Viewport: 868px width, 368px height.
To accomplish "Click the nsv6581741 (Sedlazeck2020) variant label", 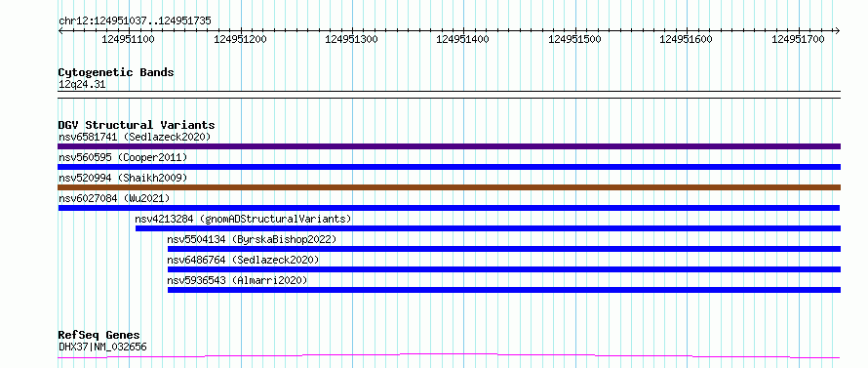I will click(135, 137).
